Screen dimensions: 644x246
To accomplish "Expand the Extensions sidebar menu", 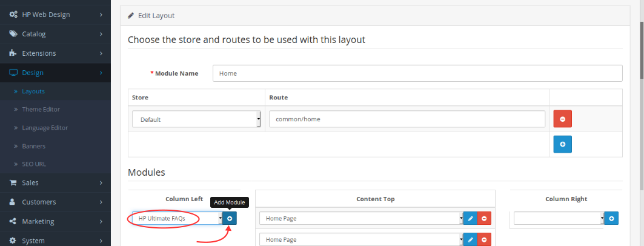I will 55,53.
